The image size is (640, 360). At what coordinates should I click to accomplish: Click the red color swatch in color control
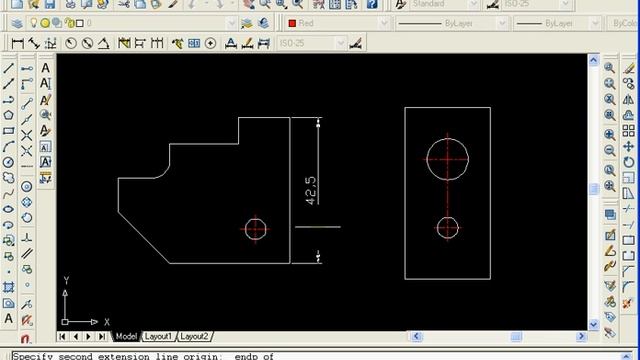click(292, 23)
